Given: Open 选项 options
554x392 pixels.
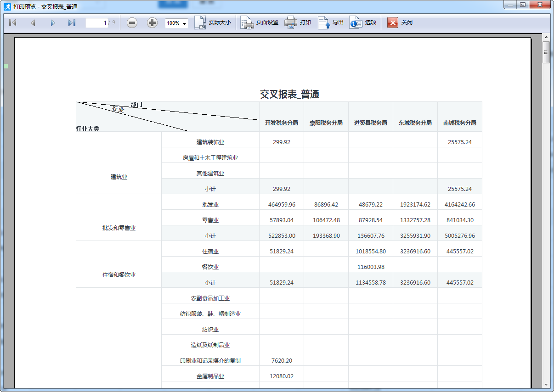Looking at the screenshot, I should pyautogui.click(x=363, y=22).
